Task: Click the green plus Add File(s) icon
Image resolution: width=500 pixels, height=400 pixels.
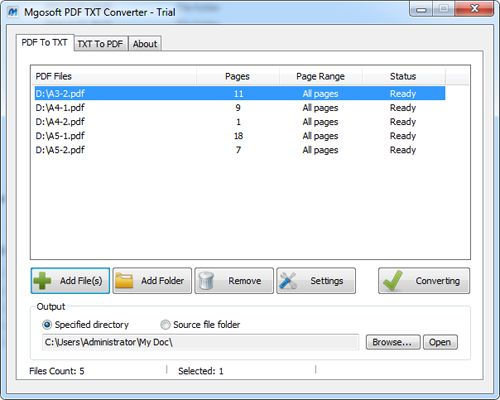Action: pos(42,281)
